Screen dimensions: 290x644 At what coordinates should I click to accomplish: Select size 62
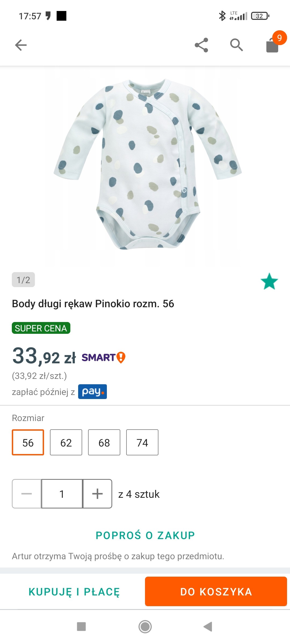pos(66,442)
